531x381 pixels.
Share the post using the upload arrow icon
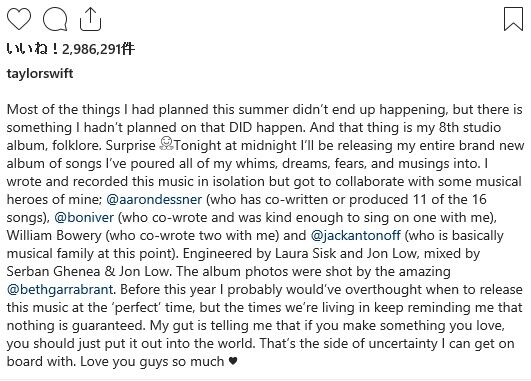pos(90,19)
